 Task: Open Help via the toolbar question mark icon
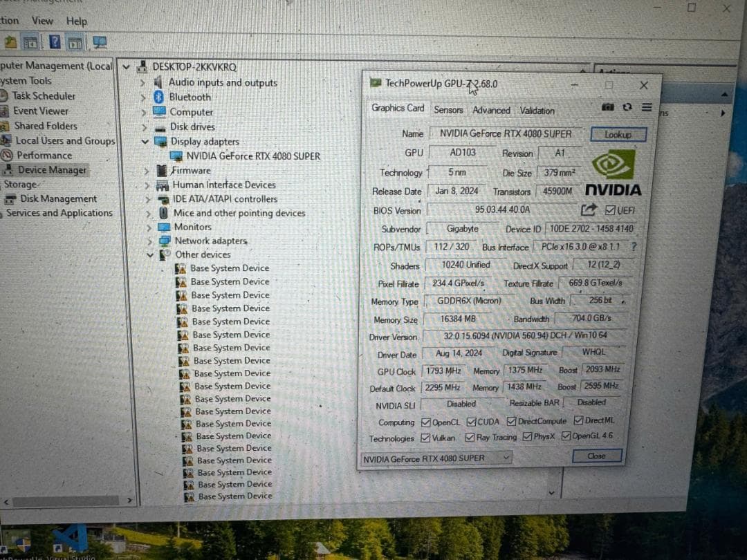click(55, 42)
